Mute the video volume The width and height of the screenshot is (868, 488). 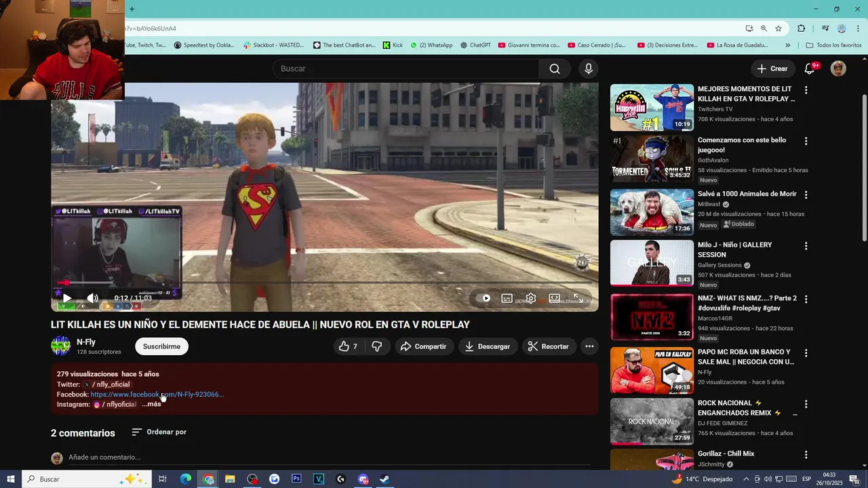[93, 298]
